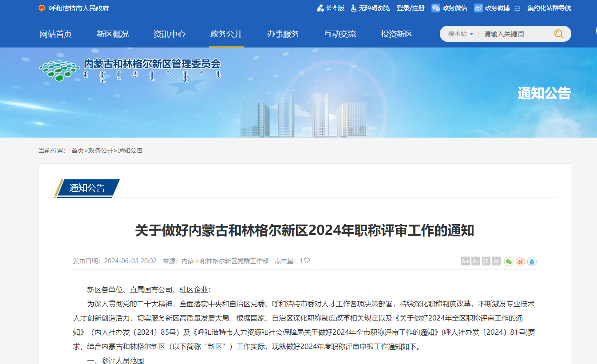Share article via blue QQ penguin icon
597x364 pixels.
[532, 261]
